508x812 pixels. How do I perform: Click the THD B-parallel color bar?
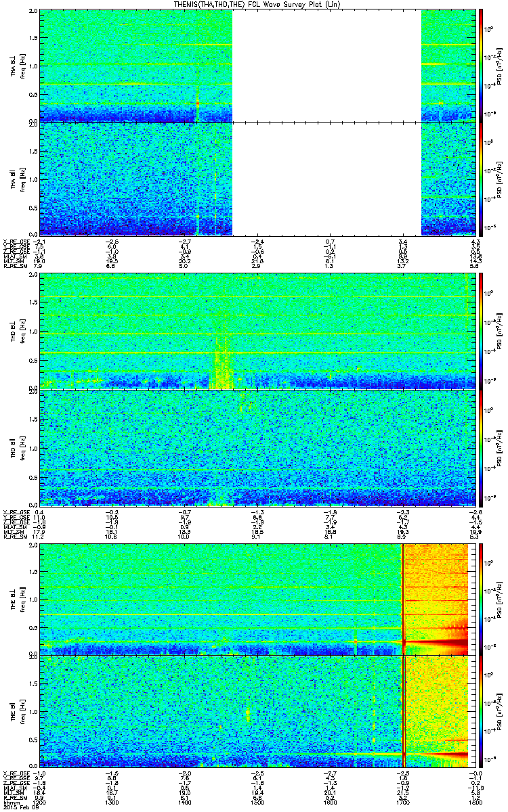tap(481, 447)
